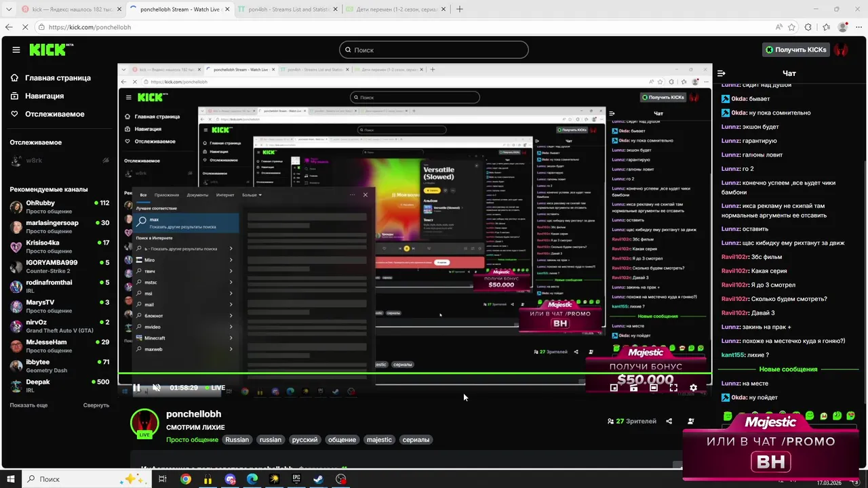Pause the live stream

tap(136, 388)
